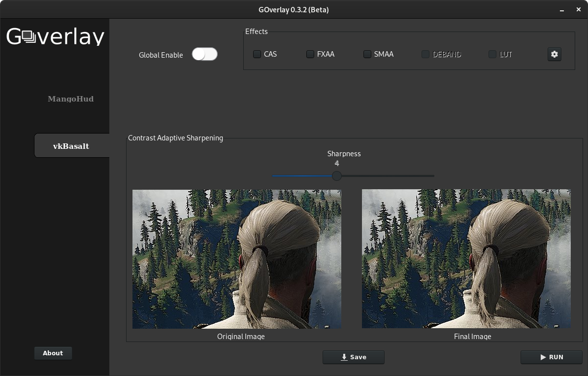Click the RUN button
Image resolution: width=588 pixels, height=376 pixels.
point(551,357)
